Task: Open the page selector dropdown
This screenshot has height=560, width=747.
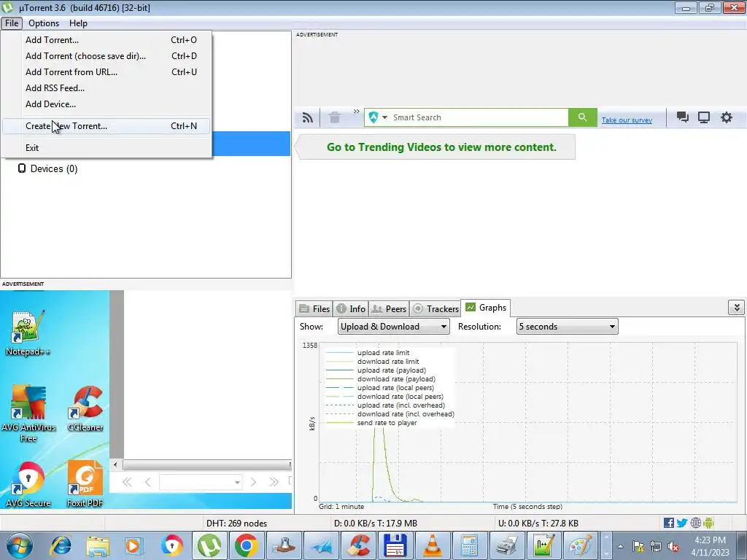Action: point(201,483)
